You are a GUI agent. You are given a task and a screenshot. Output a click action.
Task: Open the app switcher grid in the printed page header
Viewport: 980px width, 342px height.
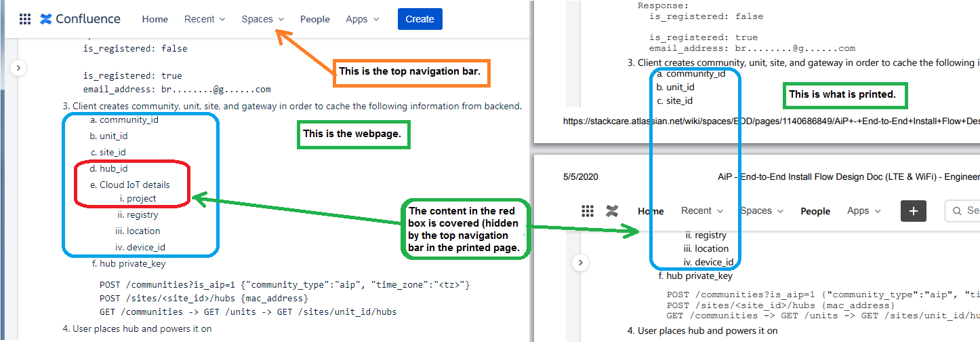(588, 211)
